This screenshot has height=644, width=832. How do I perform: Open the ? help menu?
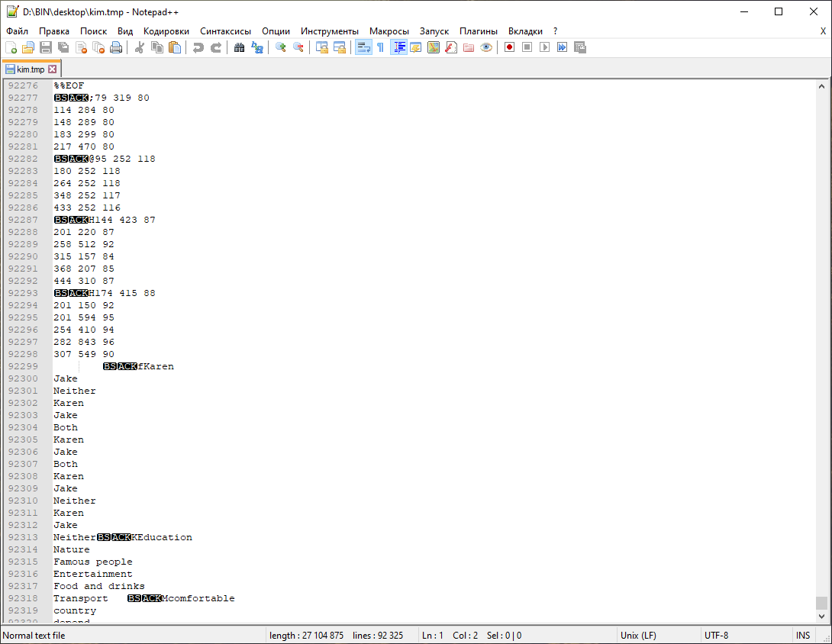[555, 31]
